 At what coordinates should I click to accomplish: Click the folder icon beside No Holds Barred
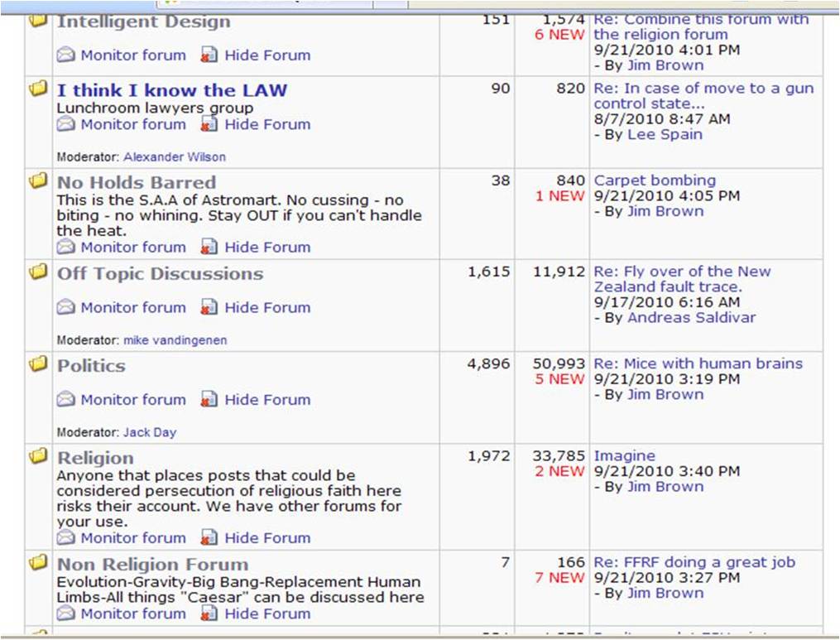[38, 180]
